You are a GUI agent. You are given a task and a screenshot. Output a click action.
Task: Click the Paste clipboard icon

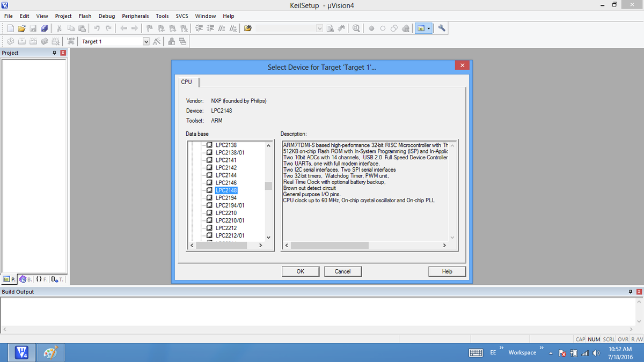82,28
